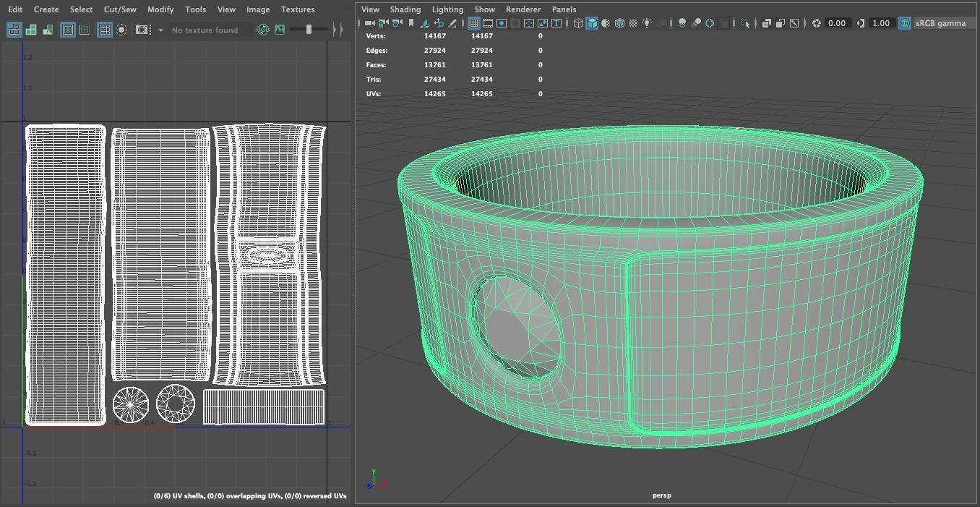Toggle viewport grid icon
Screen dimensions: 980x507
[x=474, y=23]
